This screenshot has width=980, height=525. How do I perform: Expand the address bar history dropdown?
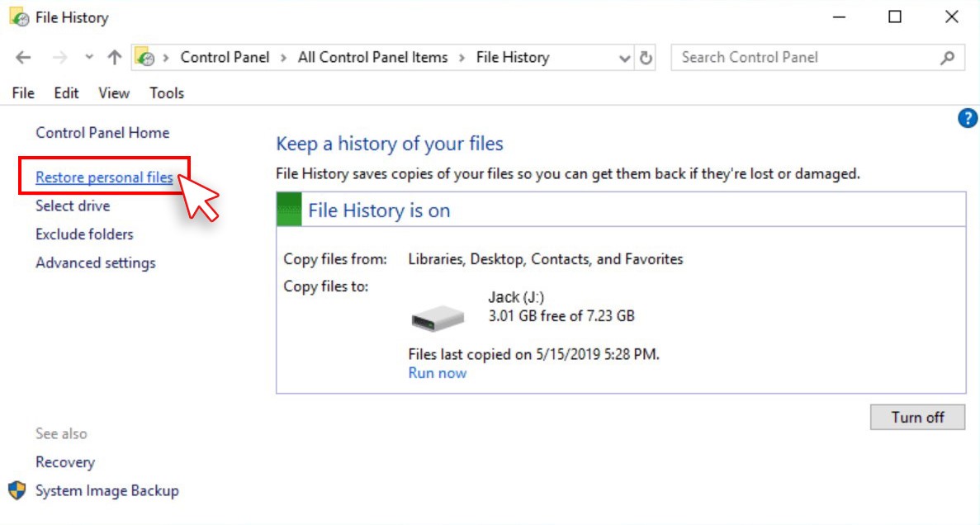click(625, 58)
